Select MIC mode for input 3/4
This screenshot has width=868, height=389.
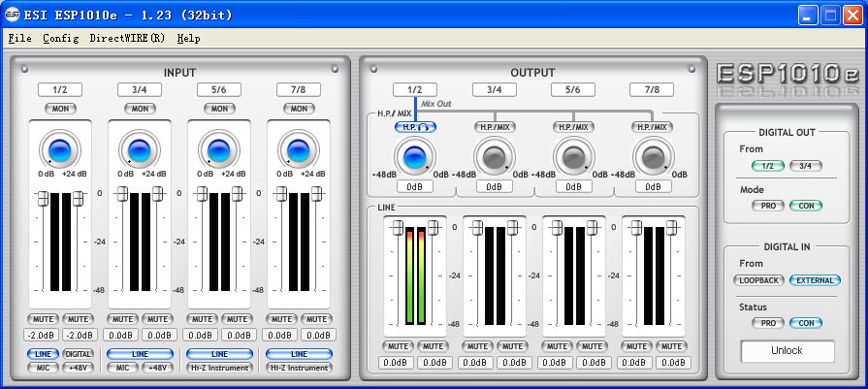point(122,368)
